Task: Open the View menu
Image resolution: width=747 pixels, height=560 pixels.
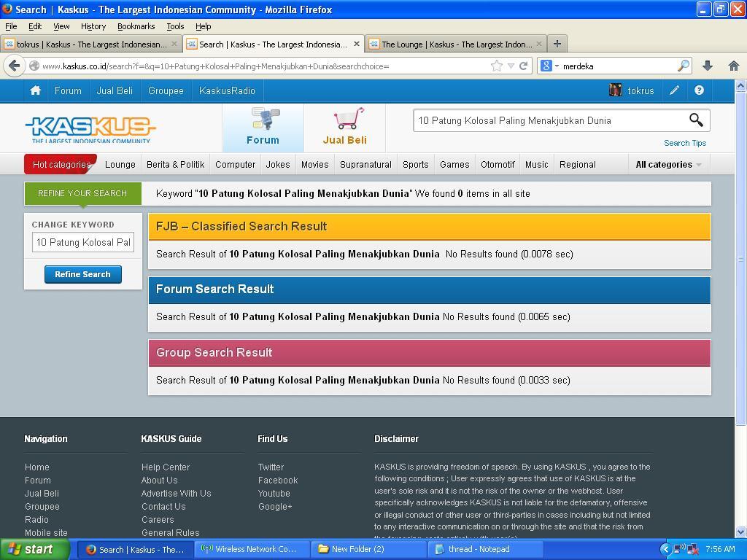Action: (61, 26)
